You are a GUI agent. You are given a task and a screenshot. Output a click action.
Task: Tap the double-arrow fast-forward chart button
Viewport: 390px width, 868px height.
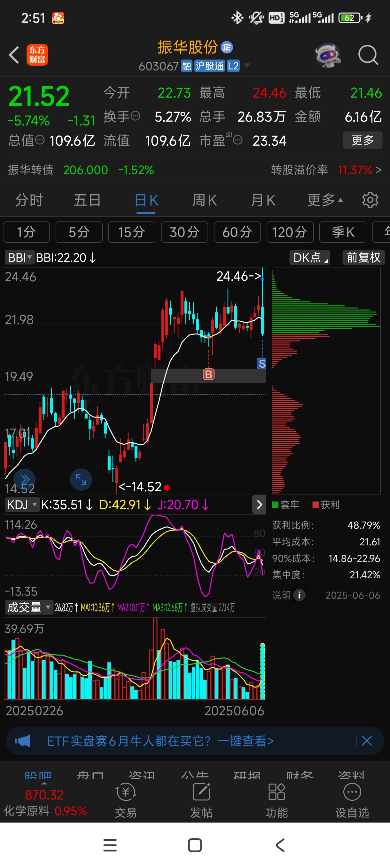coord(24,479)
